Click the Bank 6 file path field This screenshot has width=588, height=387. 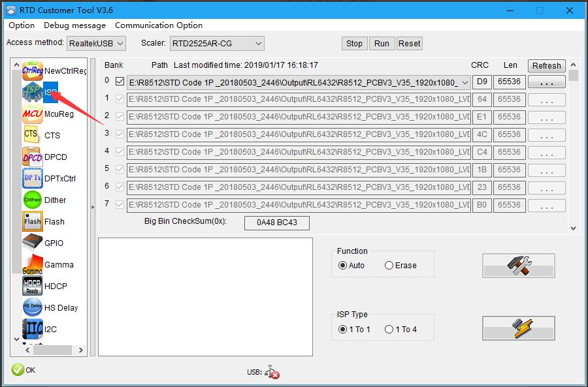click(299, 187)
